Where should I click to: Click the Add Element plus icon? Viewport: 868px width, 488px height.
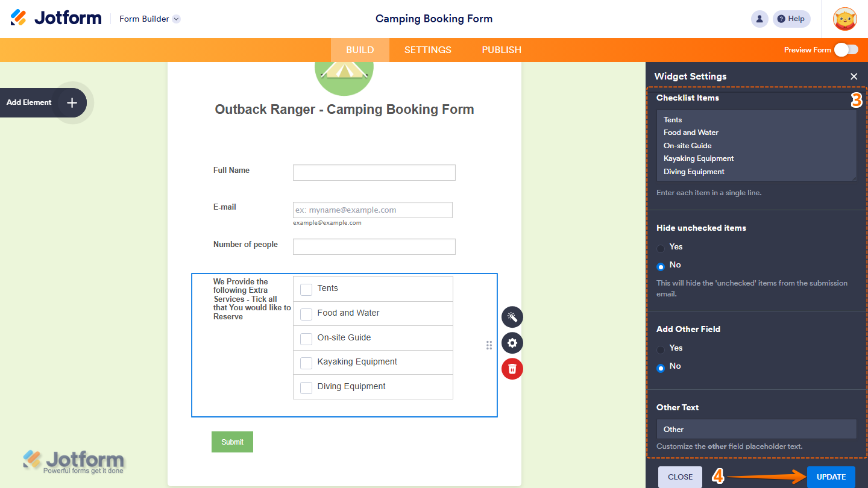pos(71,102)
